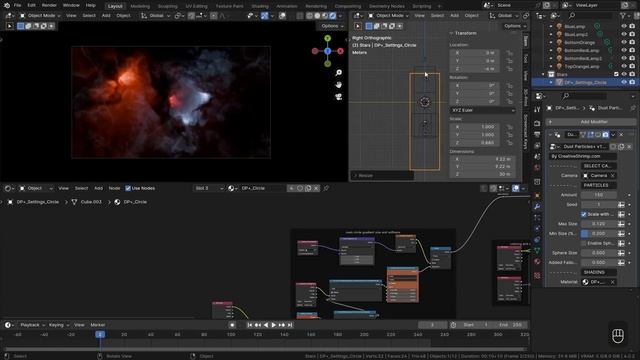Open the Item sidebar tab
640x360 pixels.
pyautogui.click(x=526, y=41)
